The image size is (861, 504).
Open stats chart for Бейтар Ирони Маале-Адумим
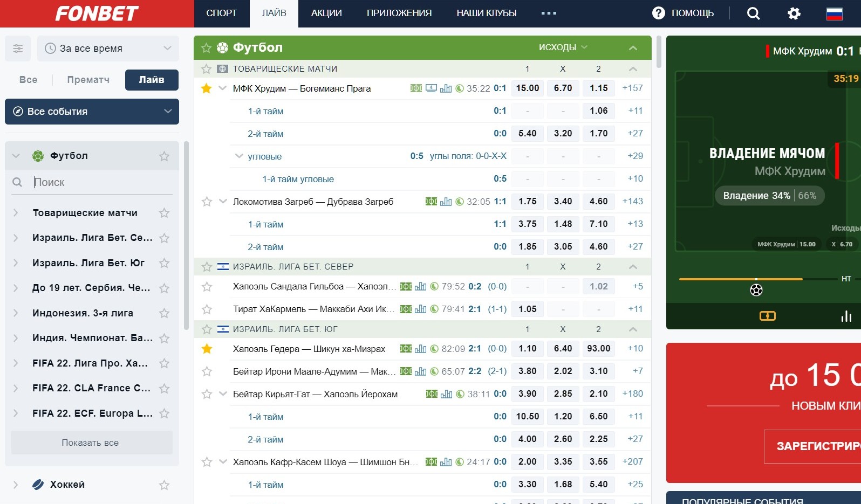420,371
